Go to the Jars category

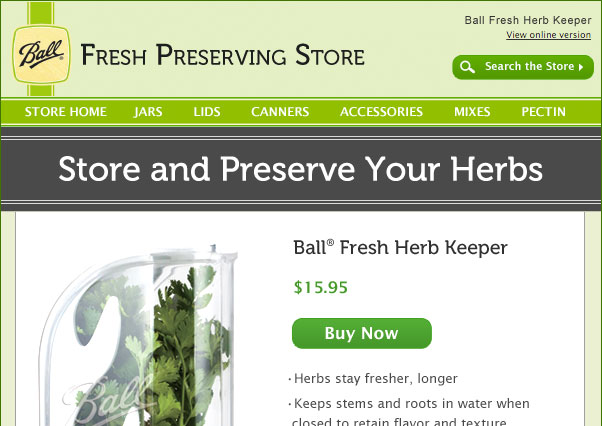[x=148, y=112]
